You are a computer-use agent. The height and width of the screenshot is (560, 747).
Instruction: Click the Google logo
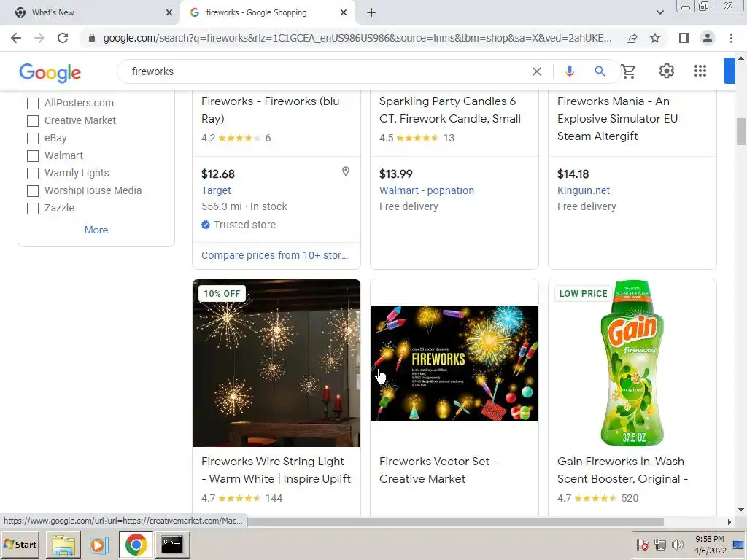[50, 72]
